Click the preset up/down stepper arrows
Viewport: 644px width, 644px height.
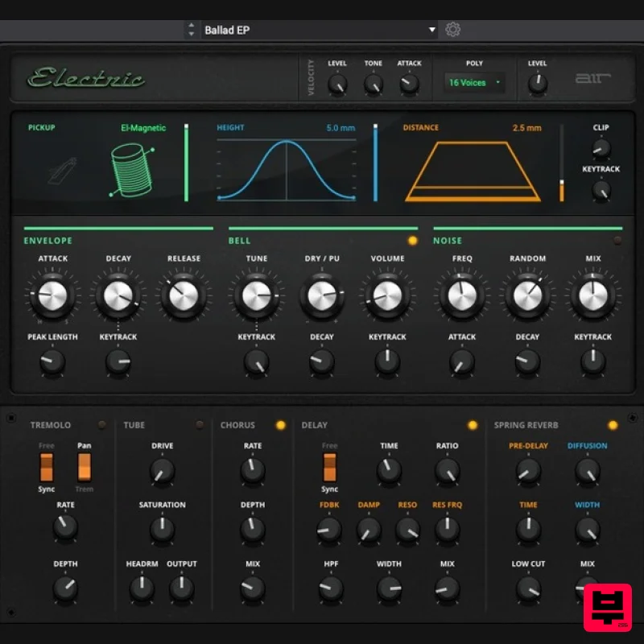(191, 30)
